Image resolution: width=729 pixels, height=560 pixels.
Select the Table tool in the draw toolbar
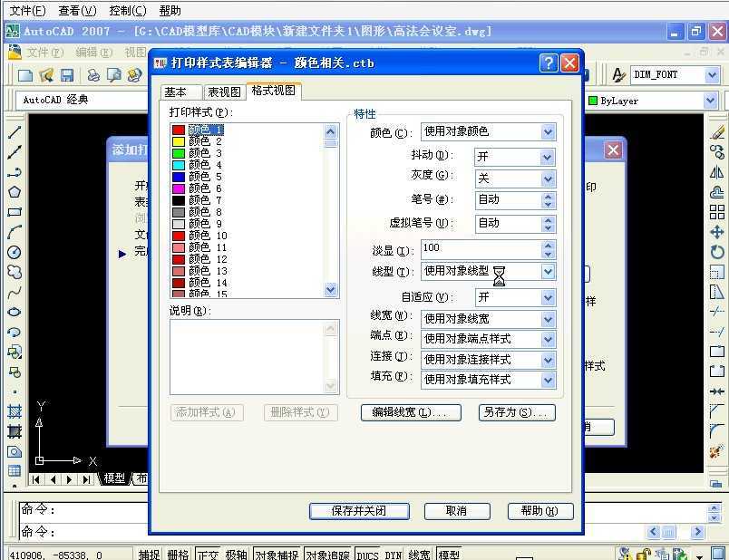click(x=15, y=471)
